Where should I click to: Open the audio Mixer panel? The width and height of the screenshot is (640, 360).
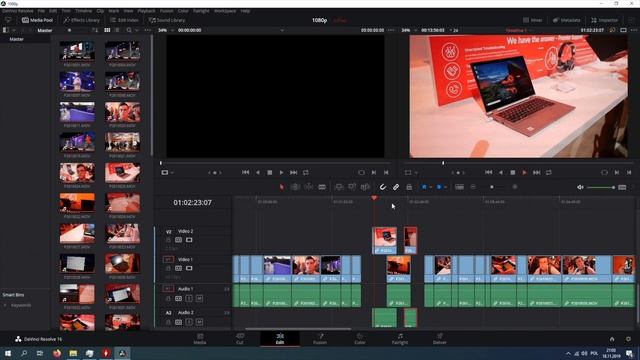tap(533, 20)
